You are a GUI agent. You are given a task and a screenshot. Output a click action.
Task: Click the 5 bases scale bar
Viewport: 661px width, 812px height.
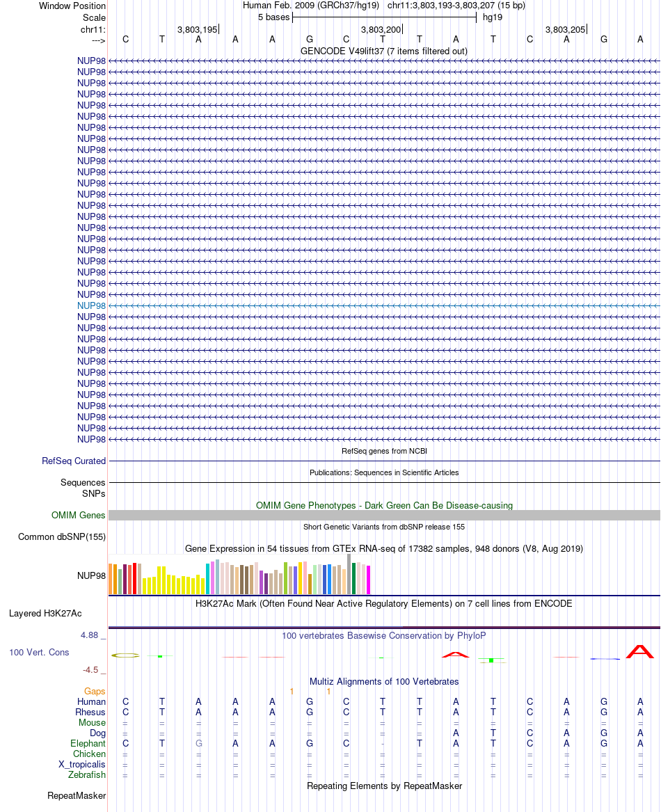[x=384, y=17]
